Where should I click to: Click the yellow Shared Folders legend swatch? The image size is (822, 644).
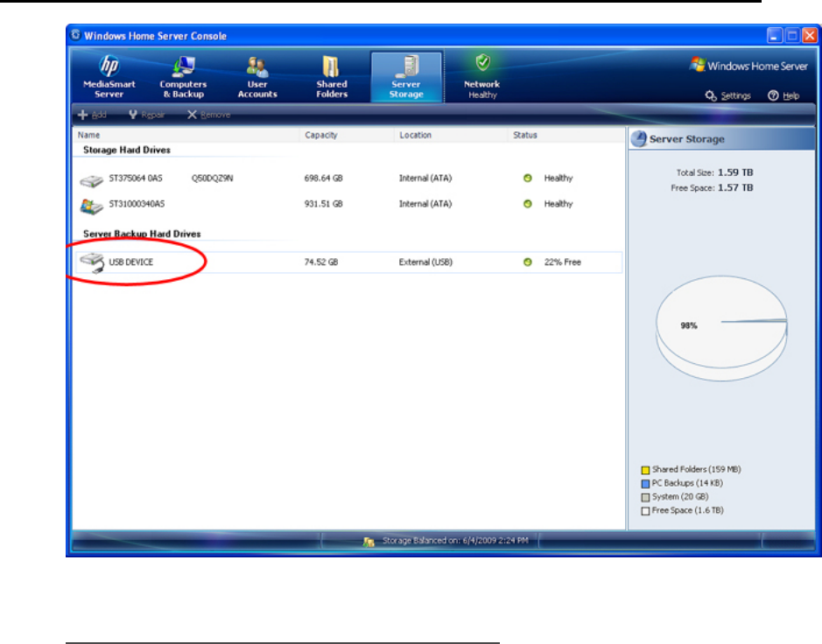(645, 470)
